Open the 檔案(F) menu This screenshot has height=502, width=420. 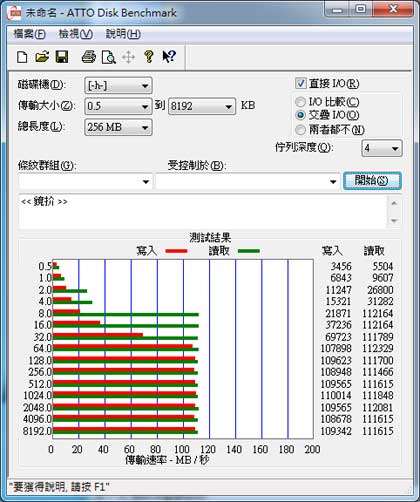click(x=29, y=34)
